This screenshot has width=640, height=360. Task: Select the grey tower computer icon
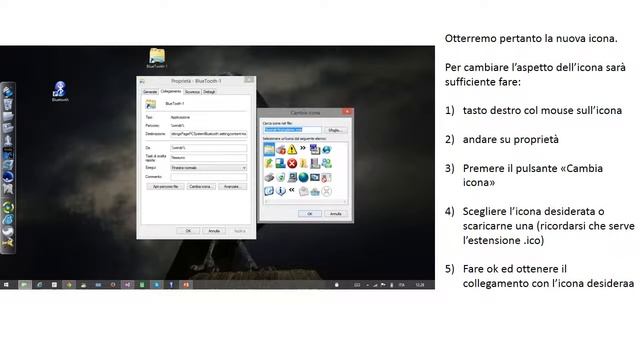315,163
